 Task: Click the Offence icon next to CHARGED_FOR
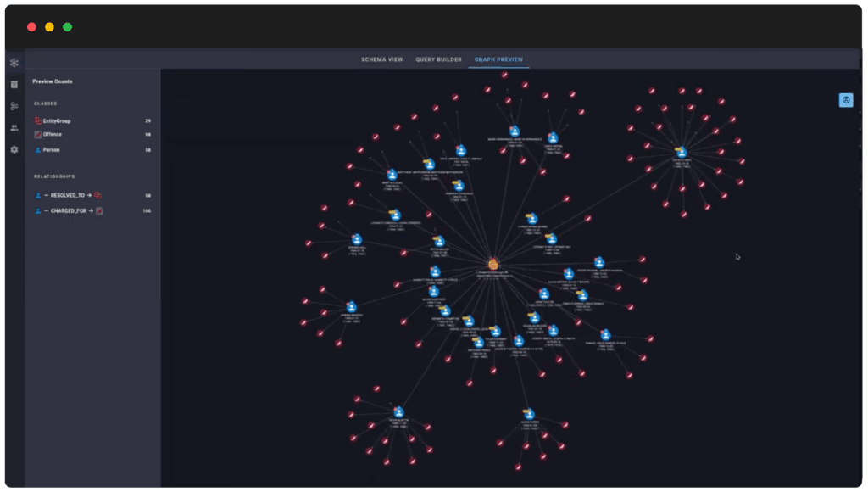100,211
